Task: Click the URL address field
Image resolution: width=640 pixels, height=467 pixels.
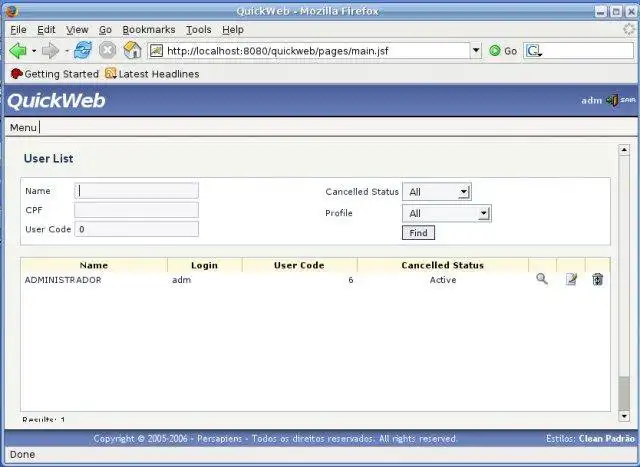Action: pyautogui.click(x=316, y=51)
